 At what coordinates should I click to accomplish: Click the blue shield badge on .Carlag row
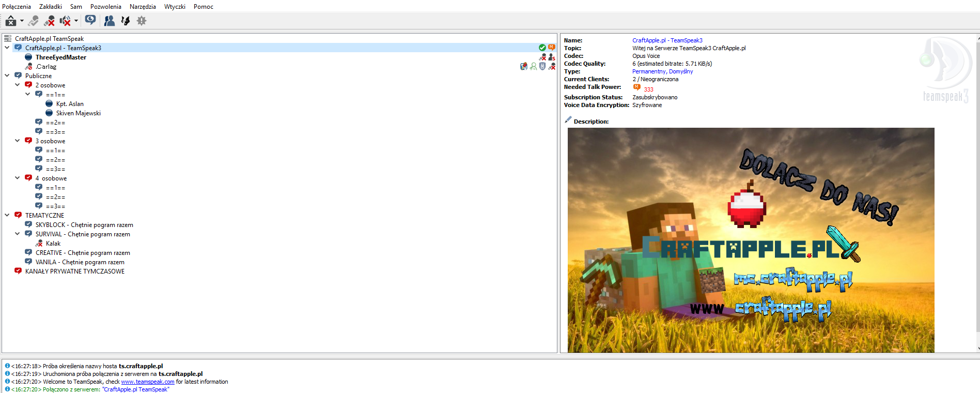(x=542, y=66)
